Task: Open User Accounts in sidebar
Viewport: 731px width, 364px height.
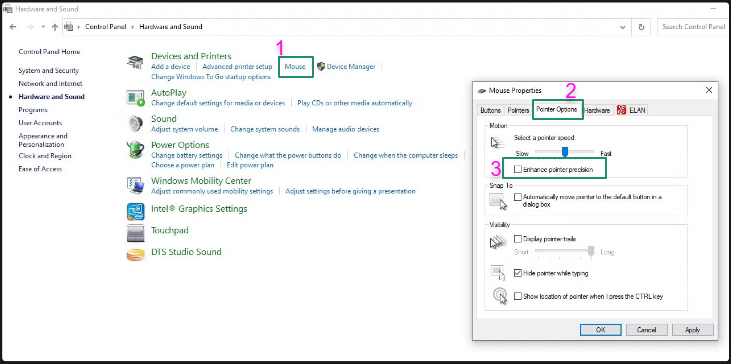Action: coord(40,123)
